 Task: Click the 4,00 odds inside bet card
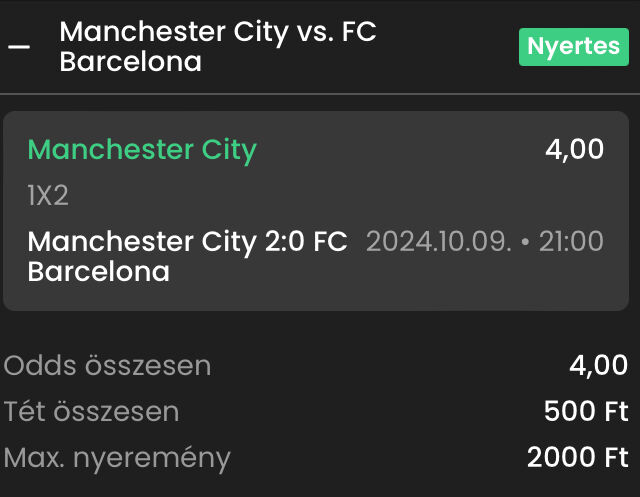click(x=574, y=150)
